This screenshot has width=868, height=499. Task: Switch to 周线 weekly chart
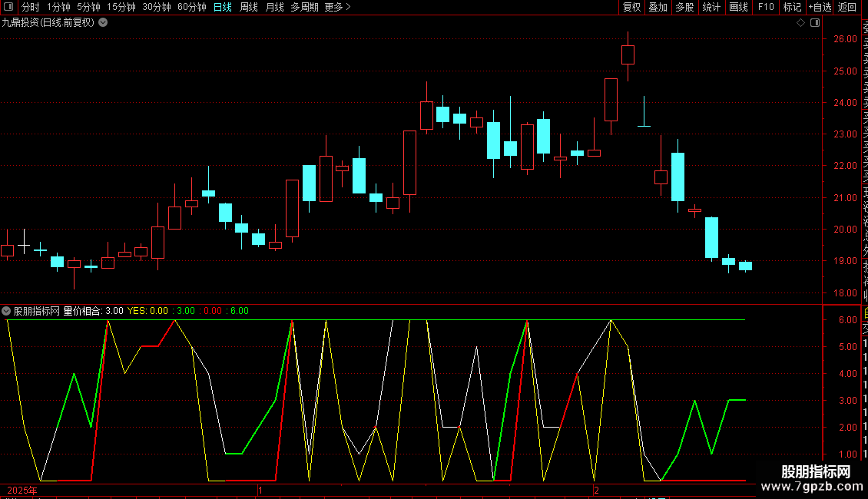pos(249,7)
